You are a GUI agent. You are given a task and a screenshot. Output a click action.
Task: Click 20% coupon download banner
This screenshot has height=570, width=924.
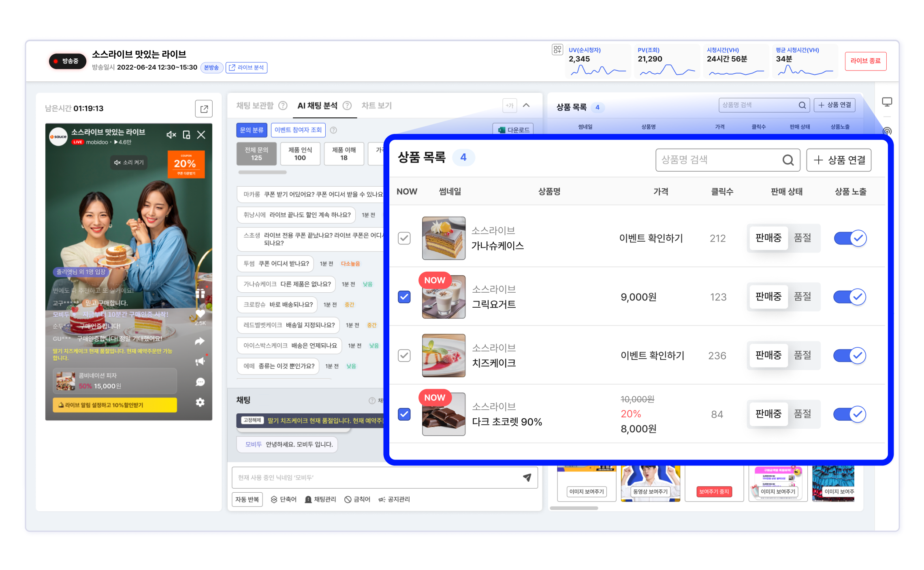click(x=186, y=164)
